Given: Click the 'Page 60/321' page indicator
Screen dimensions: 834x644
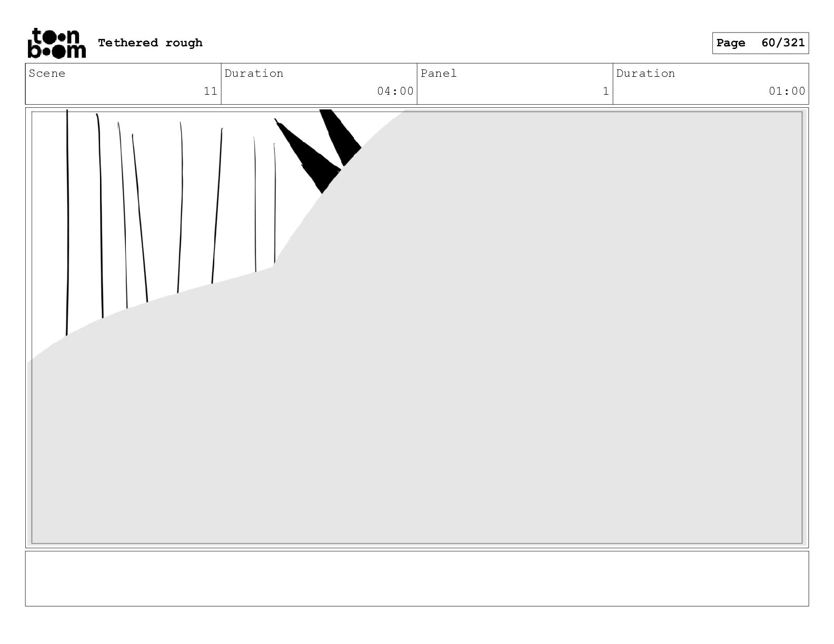Looking at the screenshot, I should pyautogui.click(x=760, y=43).
